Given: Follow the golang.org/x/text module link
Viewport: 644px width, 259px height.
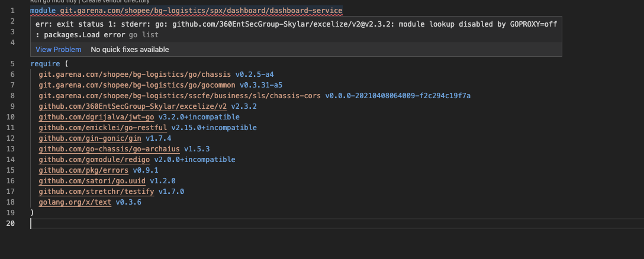Looking at the screenshot, I should 75,202.
